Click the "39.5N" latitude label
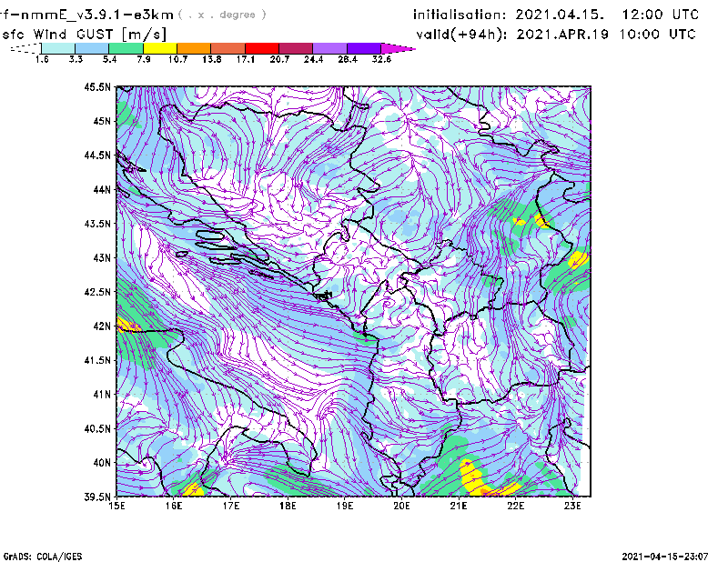Viewport: 728px width, 562px height. (97, 497)
